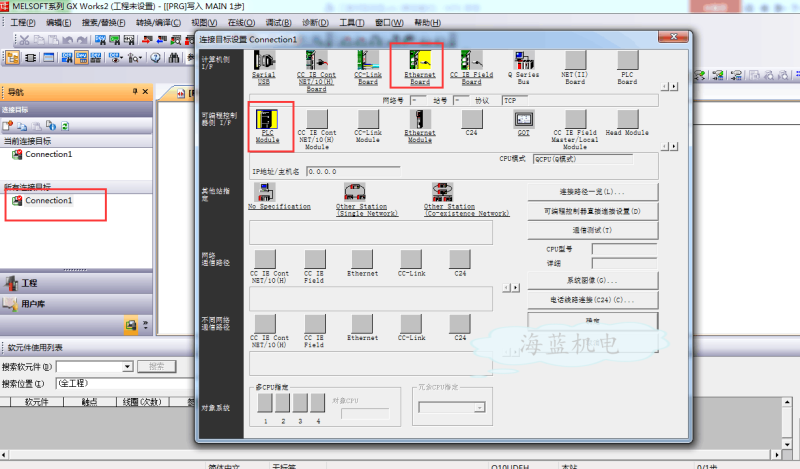Click the 系统图像(G) button
Viewport: 800px width, 469px height.
coord(592,280)
